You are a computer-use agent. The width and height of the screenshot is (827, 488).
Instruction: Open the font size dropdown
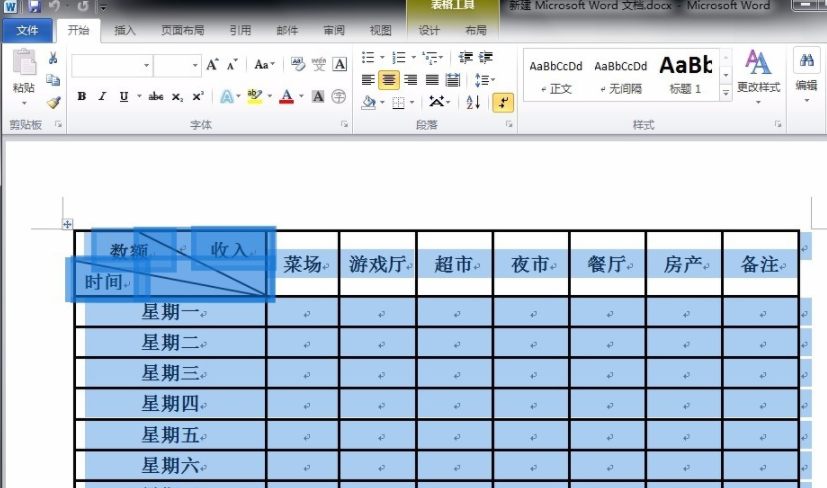(195, 65)
